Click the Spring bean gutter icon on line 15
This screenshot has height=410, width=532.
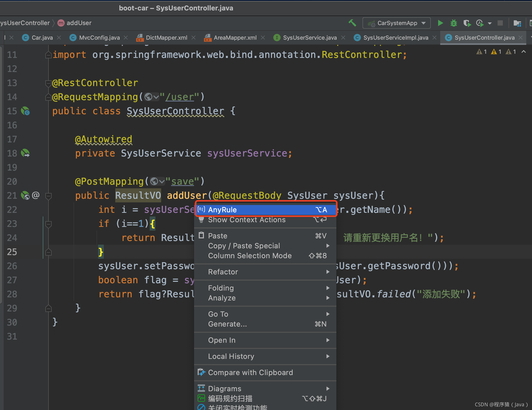tap(25, 111)
